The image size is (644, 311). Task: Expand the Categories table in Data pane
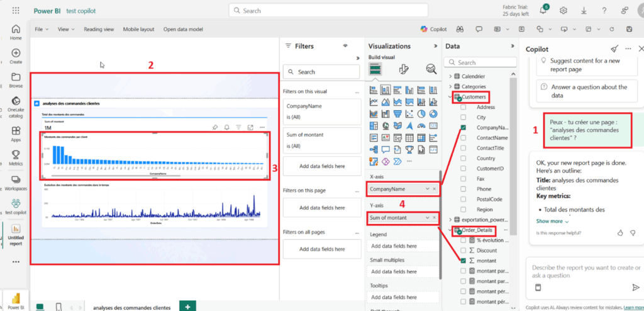coord(450,86)
